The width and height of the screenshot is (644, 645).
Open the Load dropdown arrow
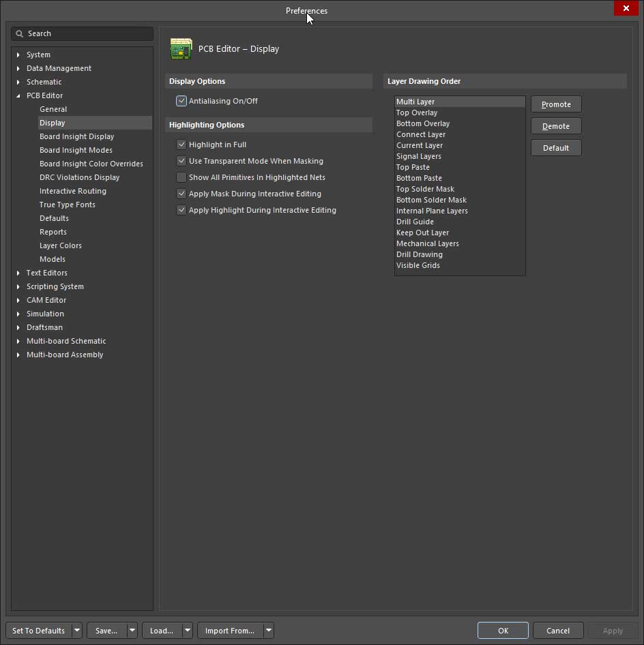coord(187,631)
